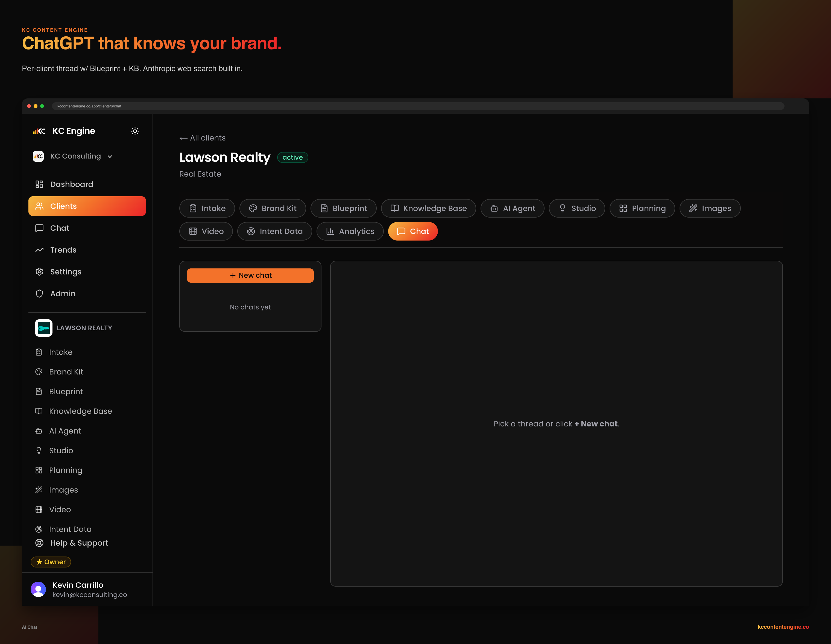
Task: Click the Trends arrow icon
Action: click(39, 250)
